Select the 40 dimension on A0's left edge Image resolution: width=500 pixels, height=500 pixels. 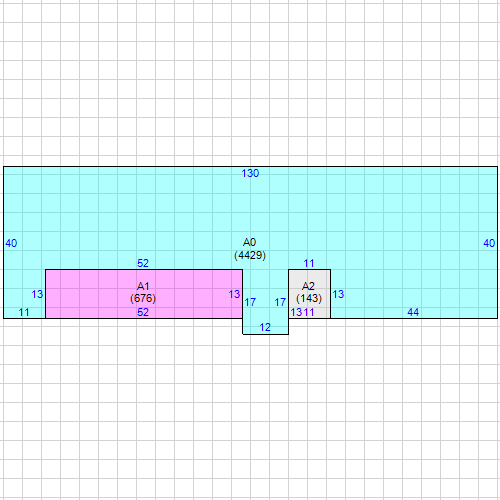11,243
